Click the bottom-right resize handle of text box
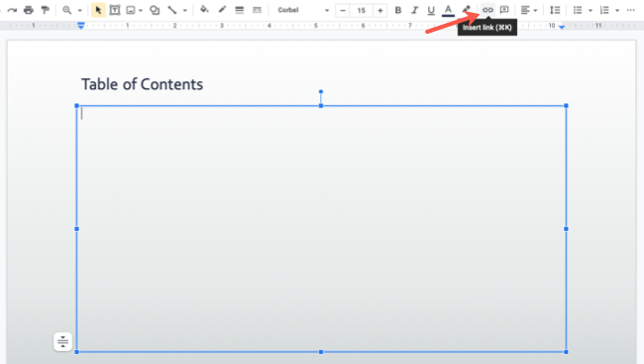Viewport: 644px width, 364px height. coord(566,352)
